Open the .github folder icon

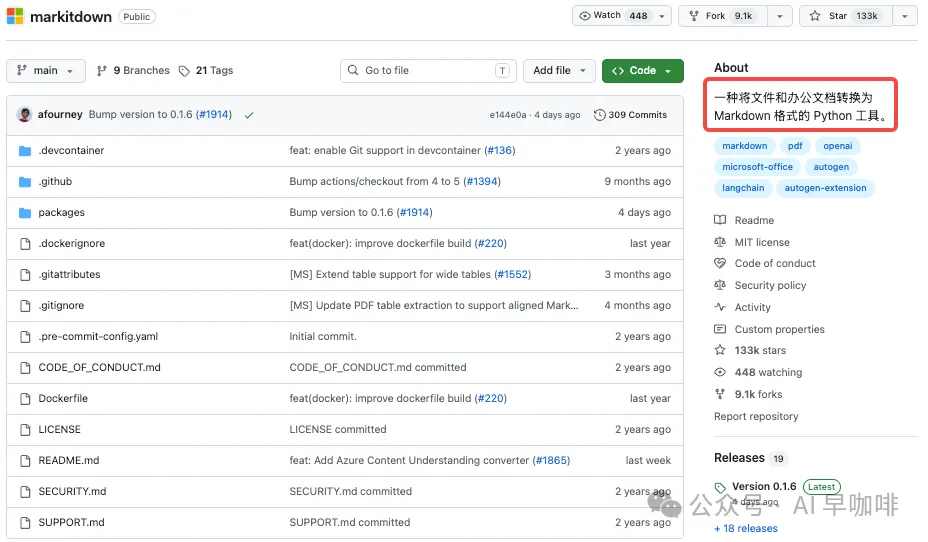[25, 182]
